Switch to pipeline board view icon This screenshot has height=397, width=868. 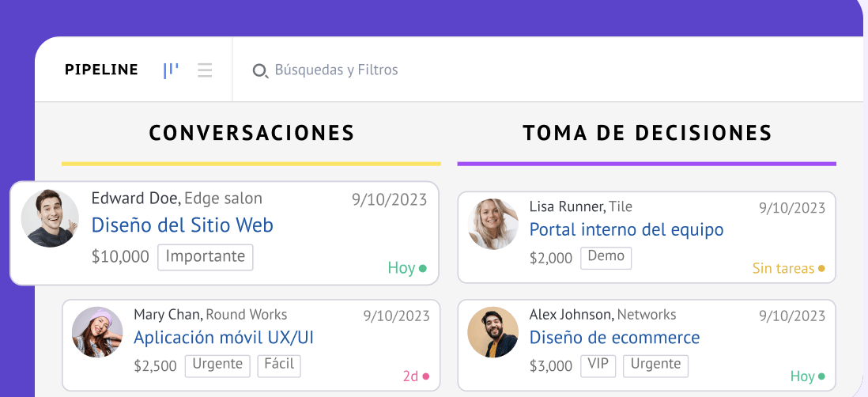(x=171, y=70)
